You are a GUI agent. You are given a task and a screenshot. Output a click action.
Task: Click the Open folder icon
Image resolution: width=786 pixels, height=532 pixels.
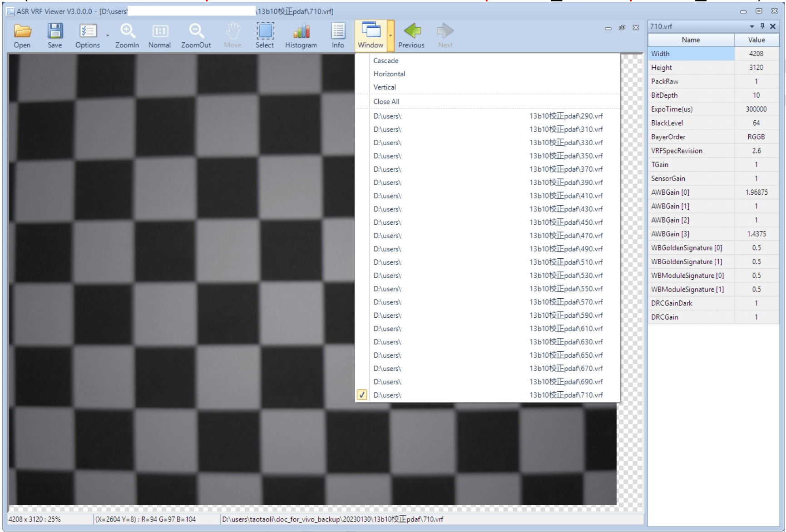pos(22,31)
